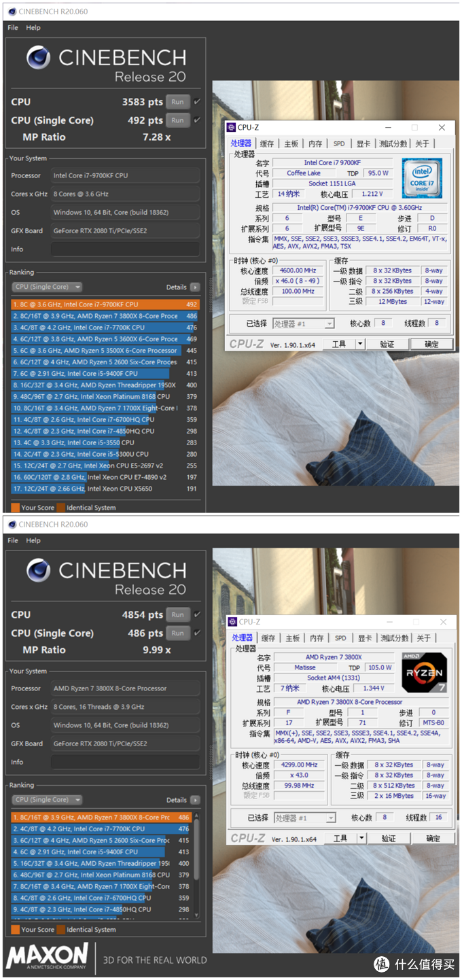Click 验证 button in Intel CPU-Z window
Image resolution: width=462 pixels, height=980 pixels.
(387, 344)
